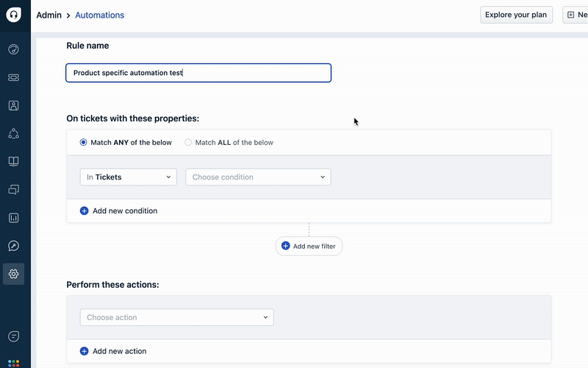This screenshot has height=368, width=588.
Task: Open the Analytics bar chart icon
Action: 14,218
